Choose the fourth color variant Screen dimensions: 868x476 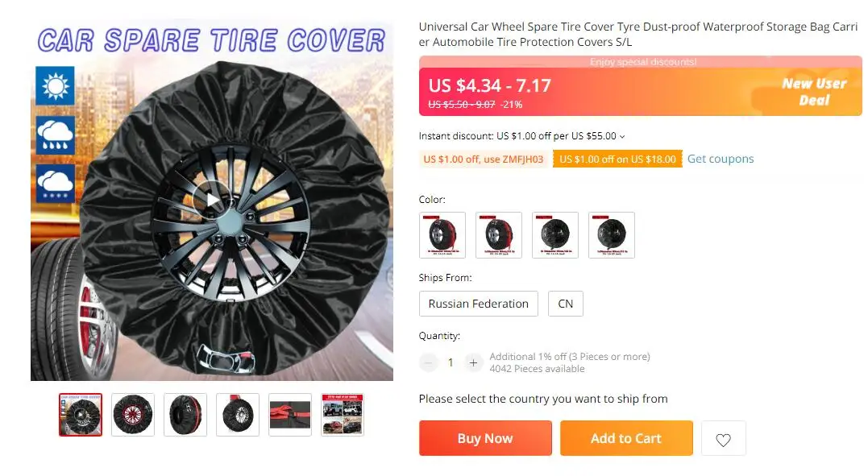[x=612, y=234]
